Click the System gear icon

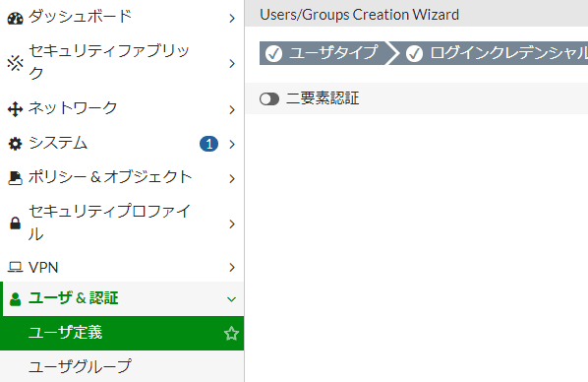click(x=15, y=144)
